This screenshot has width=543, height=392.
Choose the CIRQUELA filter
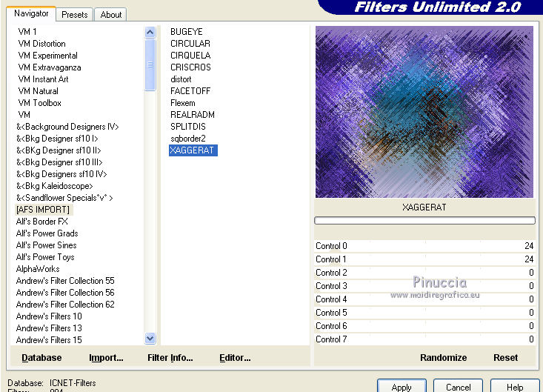[190, 56]
